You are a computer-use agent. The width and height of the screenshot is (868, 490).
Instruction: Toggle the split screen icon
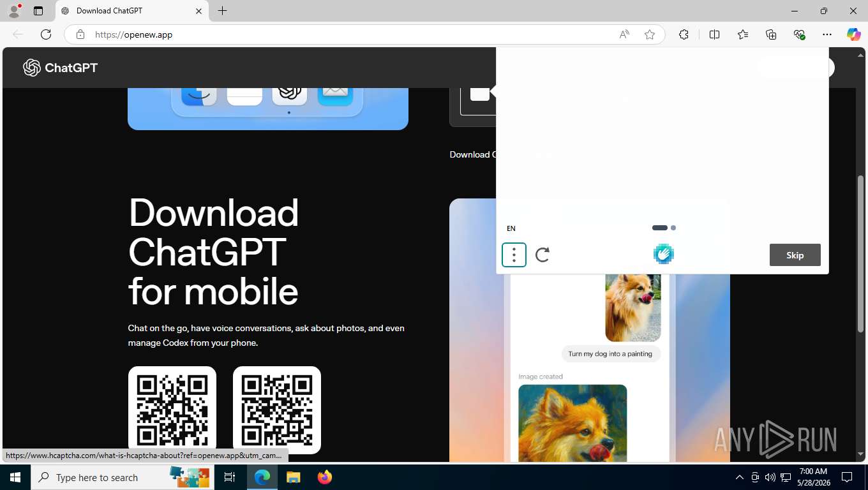pos(714,34)
